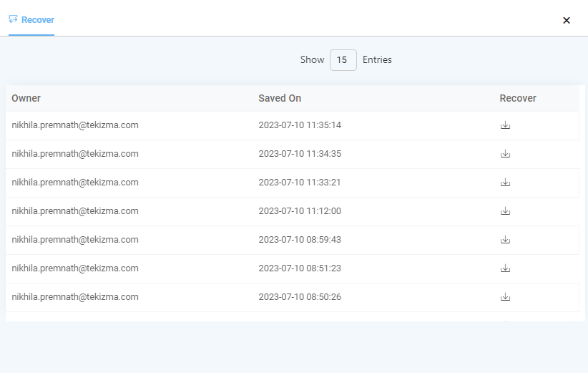The width and height of the screenshot is (588, 388).
Task: Click the 2023-07-10 11:12:00 timestamp
Action: point(300,211)
